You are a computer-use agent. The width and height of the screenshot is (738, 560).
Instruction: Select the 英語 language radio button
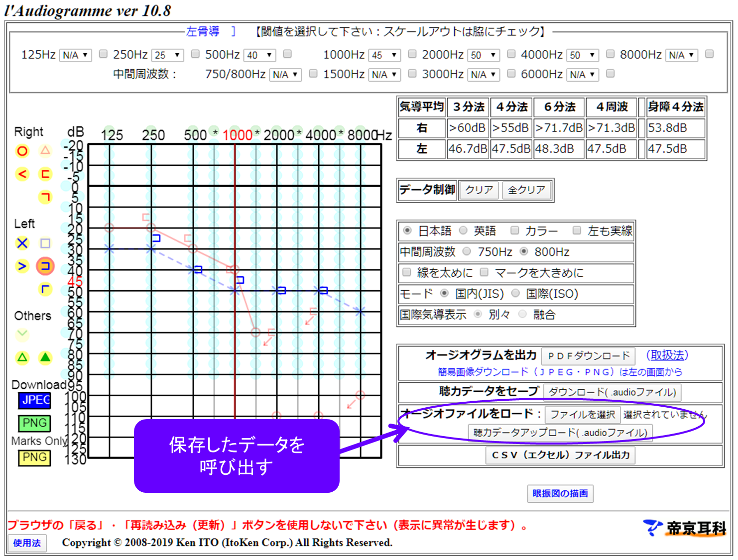[x=463, y=230]
